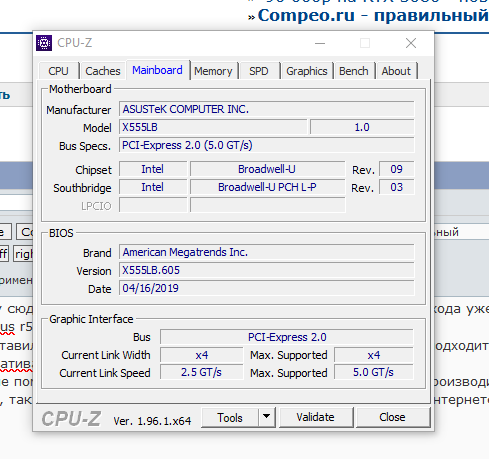Click the Close button at bottom
489x459 pixels.
[x=392, y=417]
